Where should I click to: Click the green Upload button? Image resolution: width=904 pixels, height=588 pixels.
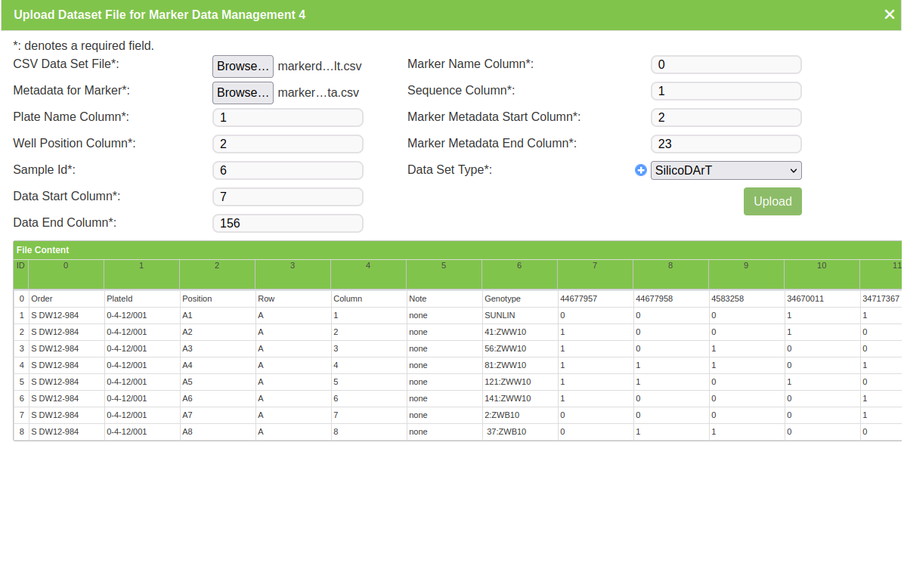point(772,202)
